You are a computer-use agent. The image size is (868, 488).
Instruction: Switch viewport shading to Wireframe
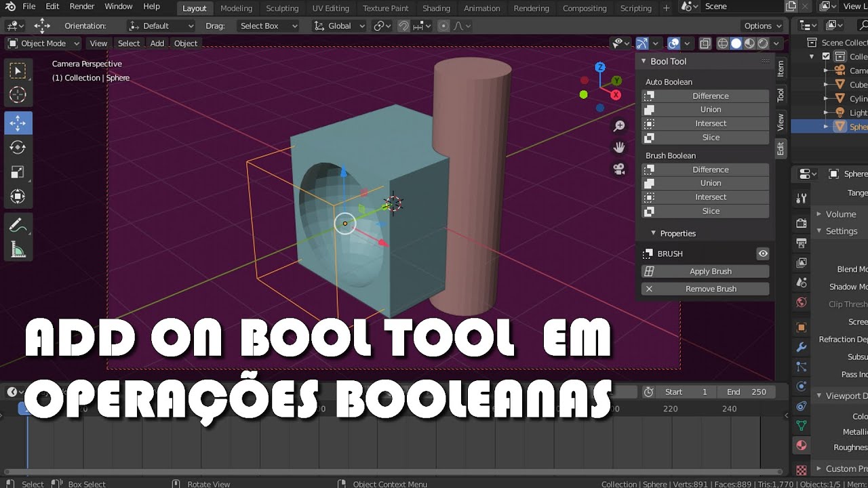[x=723, y=43]
